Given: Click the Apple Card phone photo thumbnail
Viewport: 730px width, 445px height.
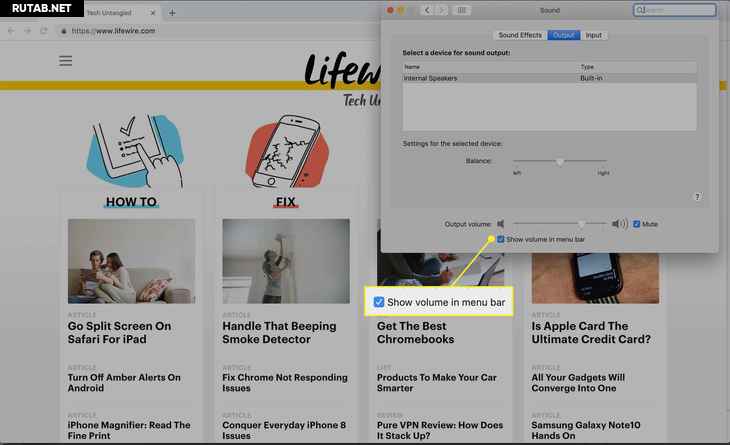Looking at the screenshot, I should point(595,278).
